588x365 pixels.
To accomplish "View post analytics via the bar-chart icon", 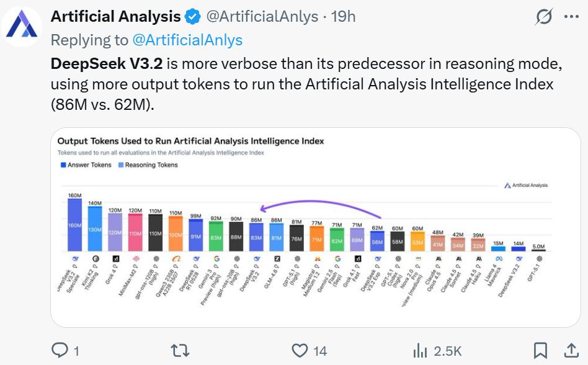I will pos(420,351).
